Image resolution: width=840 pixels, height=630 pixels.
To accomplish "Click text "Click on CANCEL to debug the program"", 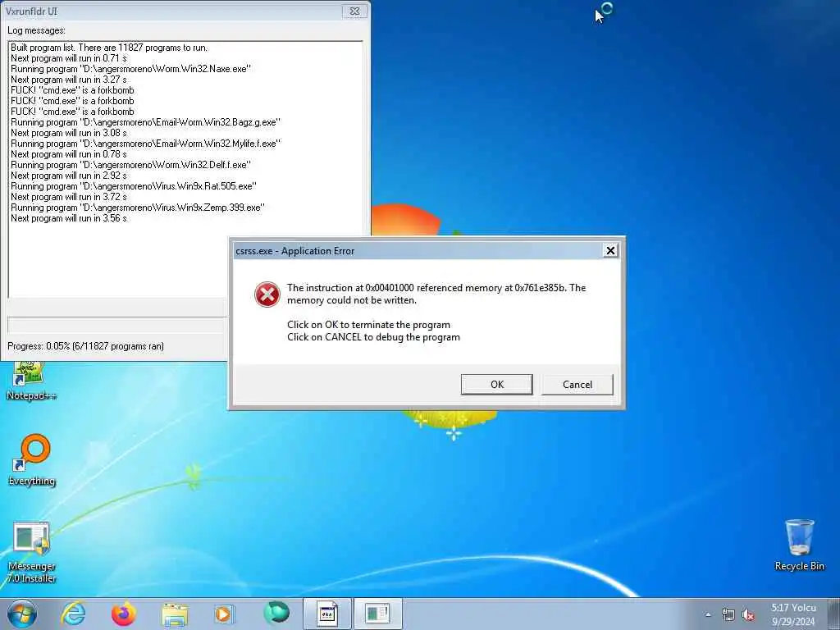I will pyautogui.click(x=373, y=337).
